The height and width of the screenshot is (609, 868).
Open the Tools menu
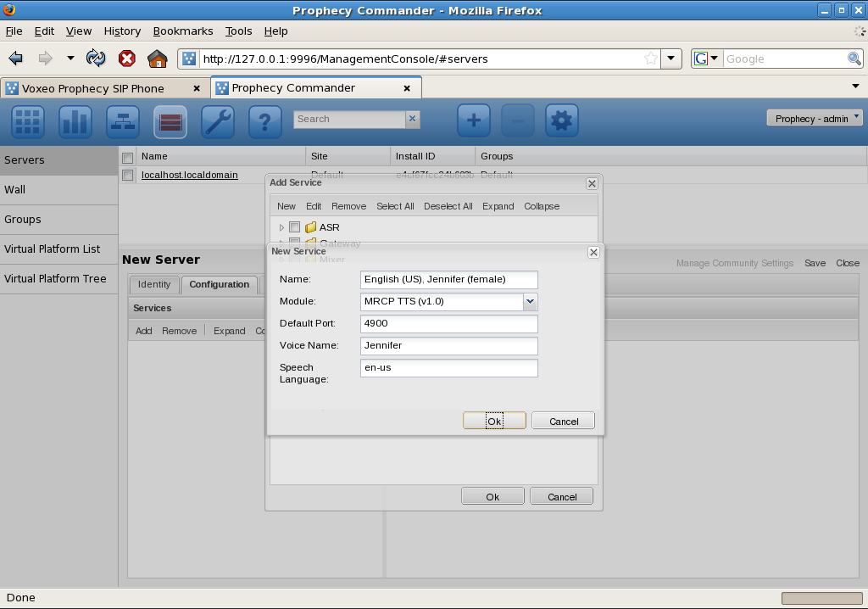point(238,31)
